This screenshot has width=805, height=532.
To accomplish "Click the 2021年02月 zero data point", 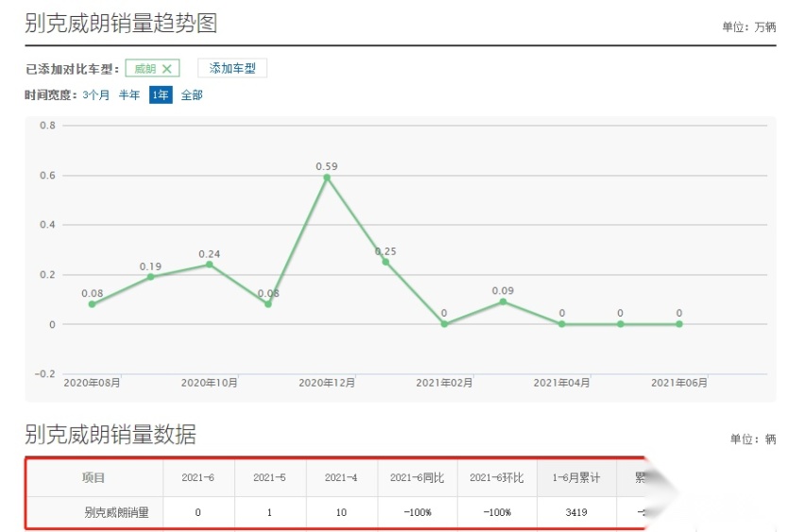I will click(x=445, y=324).
